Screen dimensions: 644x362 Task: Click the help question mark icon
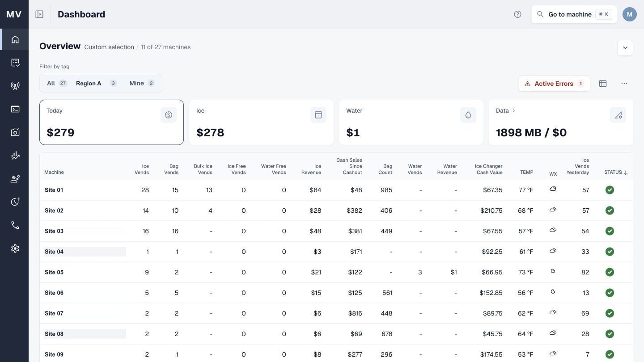[x=517, y=14]
